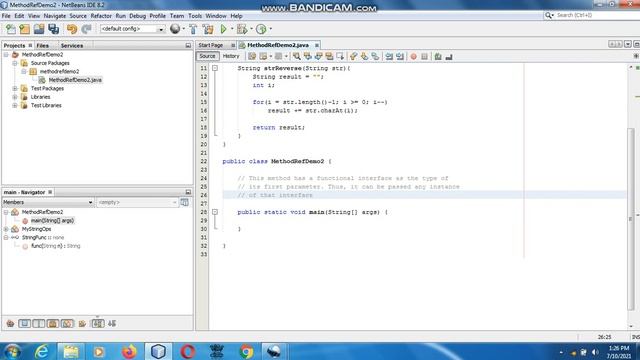Image resolution: width=640 pixels, height=360 pixels.
Task: Select MethodRefDemo2.java in the Projects tree
Action: (x=75, y=80)
